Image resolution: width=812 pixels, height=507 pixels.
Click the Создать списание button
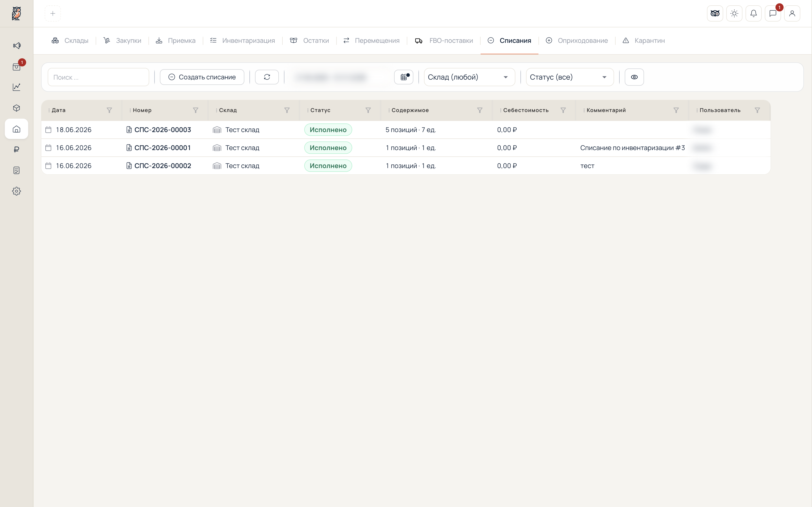click(x=202, y=77)
